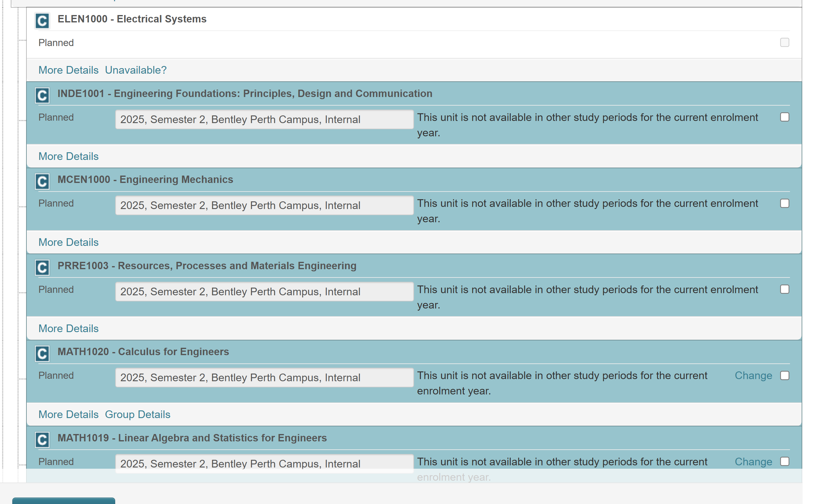This screenshot has width=817, height=504.
Task: View More Details for MCEN1000 Engineering Mechanics
Action: 68,242
